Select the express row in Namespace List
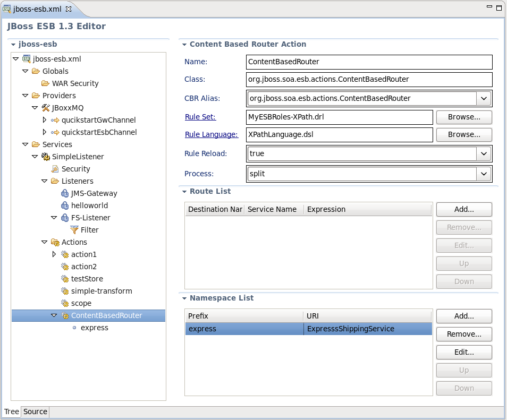 point(308,329)
